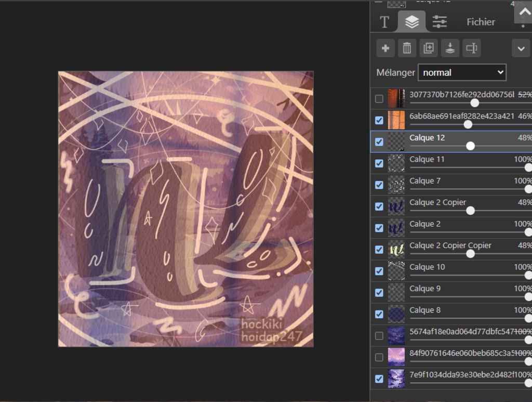Click the Calque 11 thumbnail

pos(396,163)
